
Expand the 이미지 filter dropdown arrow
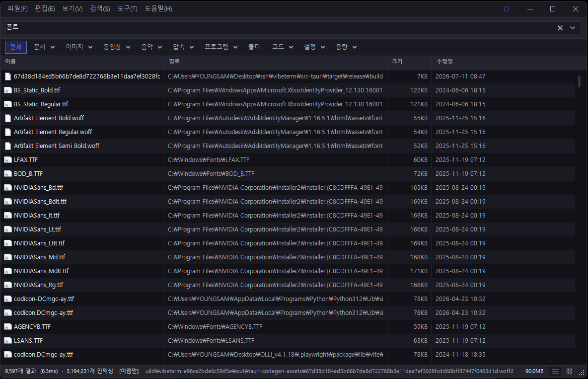coord(90,47)
